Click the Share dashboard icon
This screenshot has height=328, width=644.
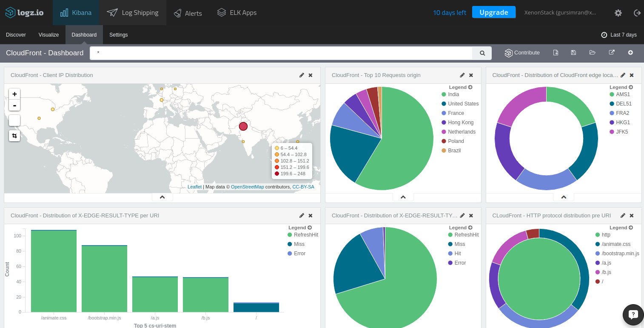(x=612, y=53)
